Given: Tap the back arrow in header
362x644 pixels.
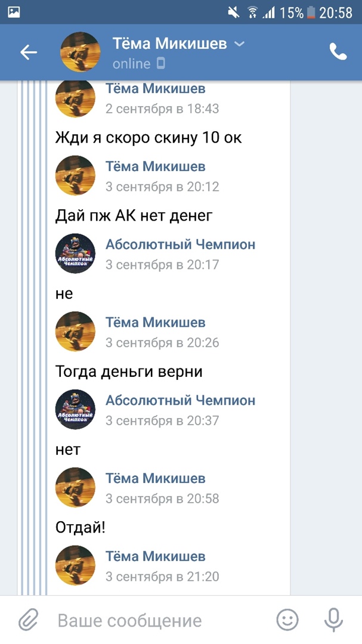Looking at the screenshot, I should click(x=28, y=52).
